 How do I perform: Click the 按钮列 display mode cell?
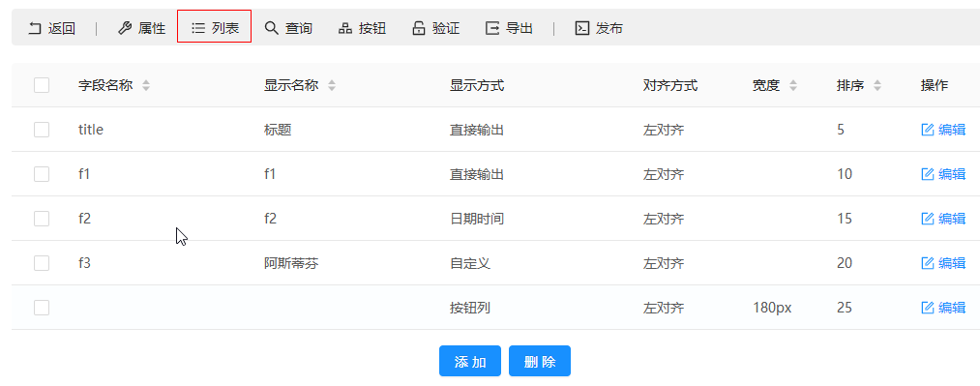pyautogui.click(x=470, y=308)
